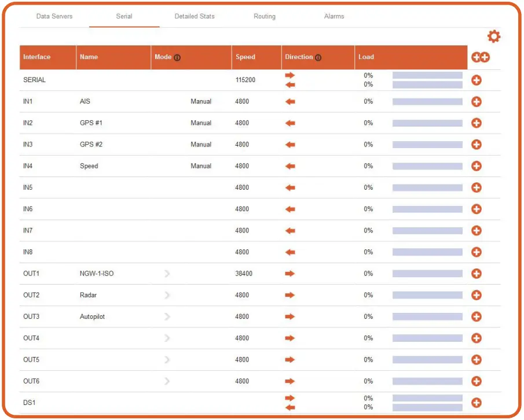Click the direction arrow for OUT3 Autopilot

pyautogui.click(x=290, y=316)
